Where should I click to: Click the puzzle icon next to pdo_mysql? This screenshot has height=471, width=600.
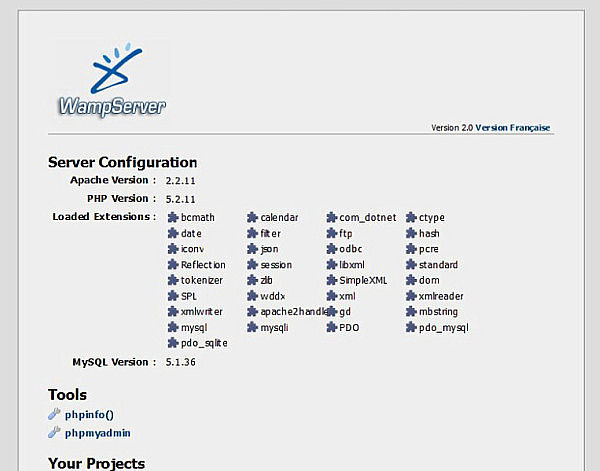[x=411, y=328]
